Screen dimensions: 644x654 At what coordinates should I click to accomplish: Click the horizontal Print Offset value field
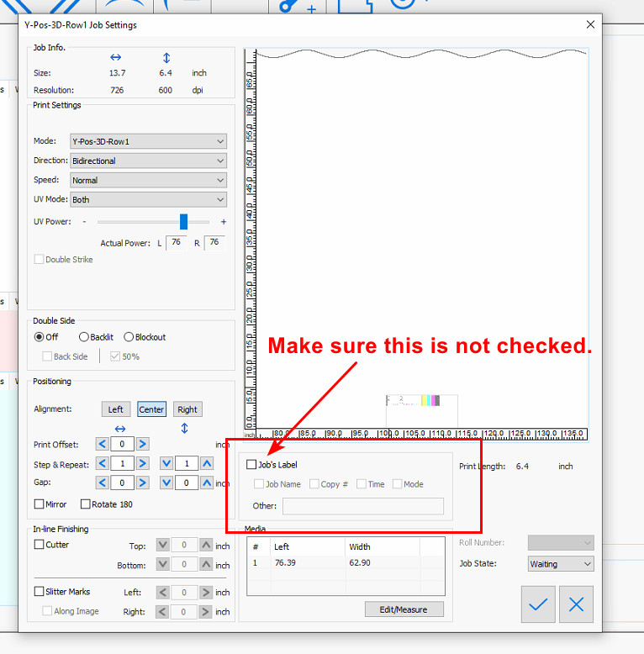tap(122, 444)
